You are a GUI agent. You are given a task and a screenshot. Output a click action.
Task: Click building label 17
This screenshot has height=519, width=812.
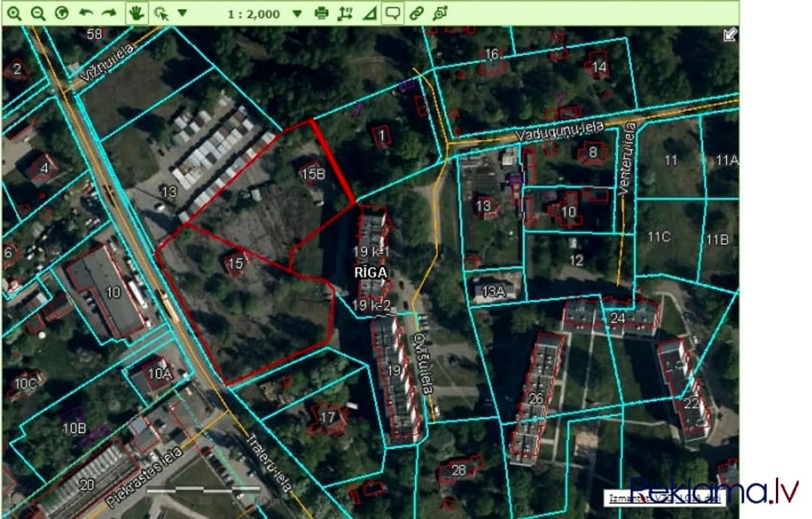(328, 417)
